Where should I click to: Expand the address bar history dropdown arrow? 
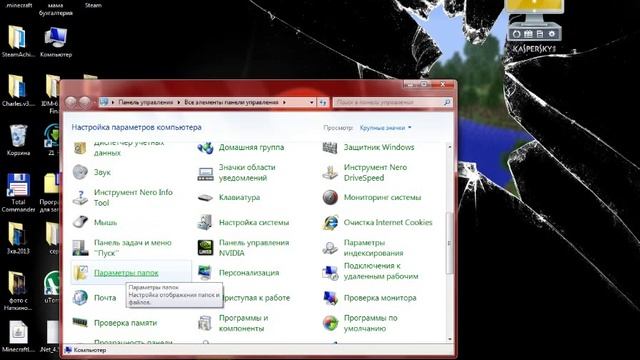pos(312,102)
